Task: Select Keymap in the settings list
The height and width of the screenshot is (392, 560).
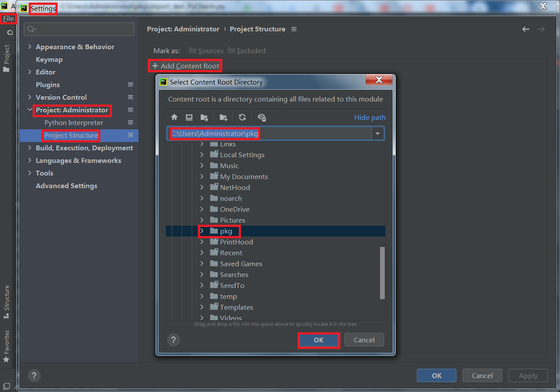Action: click(49, 60)
